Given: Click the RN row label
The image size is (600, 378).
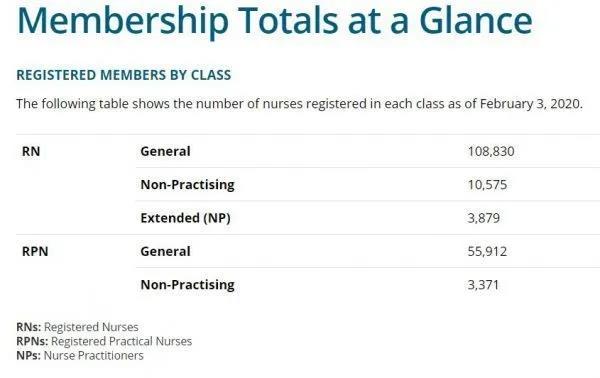Looking at the screenshot, I should pos(31,151).
